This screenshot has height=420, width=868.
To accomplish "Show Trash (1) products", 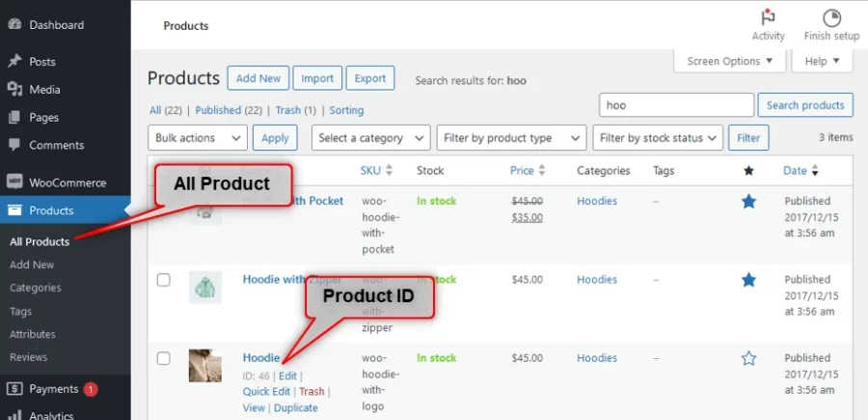I will 296,110.
